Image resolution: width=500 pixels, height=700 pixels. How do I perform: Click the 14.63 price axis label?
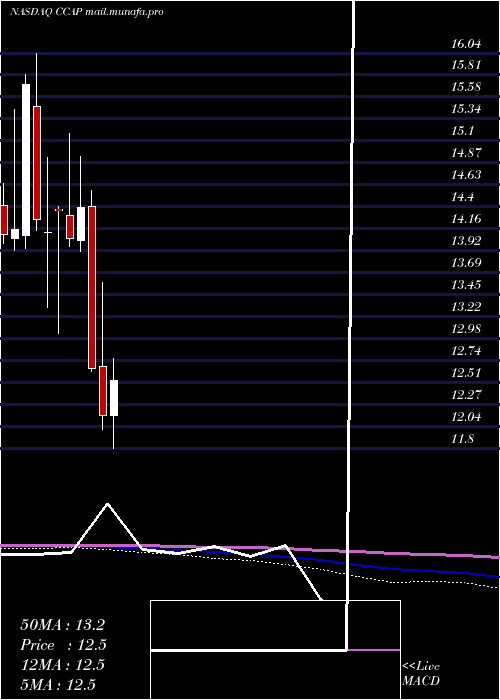click(466, 175)
